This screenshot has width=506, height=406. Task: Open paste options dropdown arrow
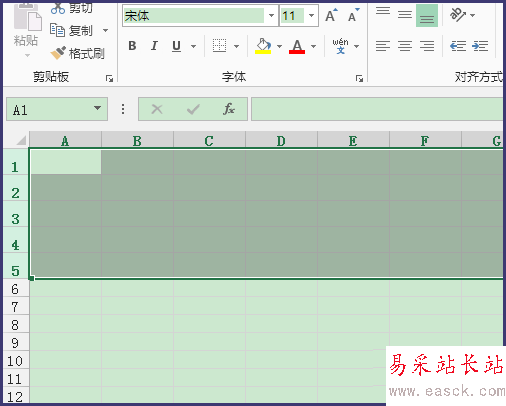click(x=27, y=55)
